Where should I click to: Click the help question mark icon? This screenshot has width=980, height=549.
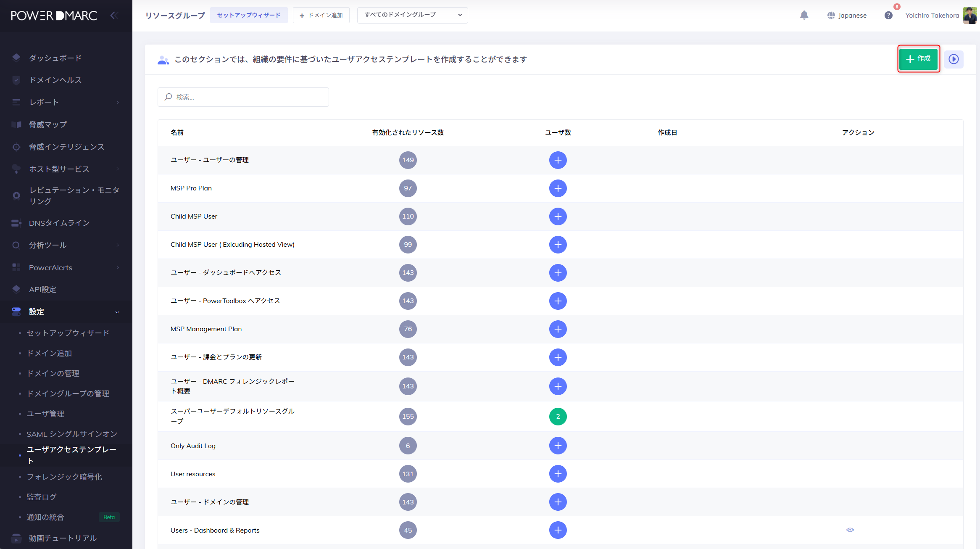click(x=889, y=15)
